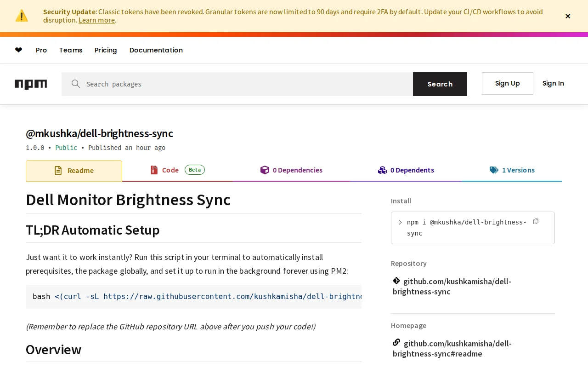Dismiss the security update banner
Screen dimensions: 588x368
click(x=568, y=16)
